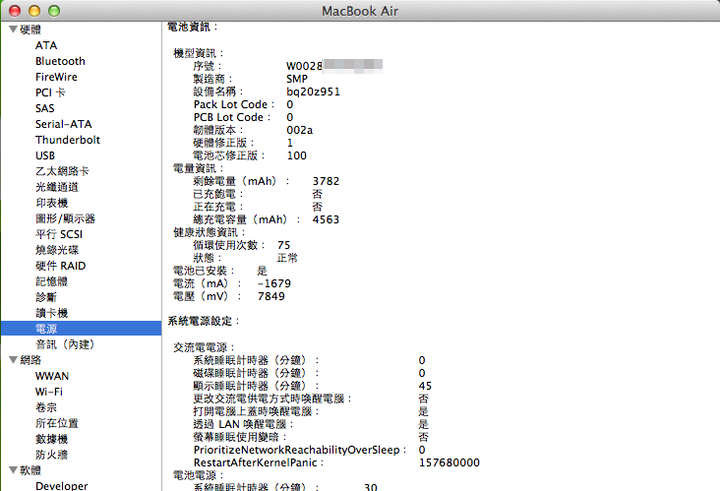
Task: Select 讀卡機 card reader entry
Action: pyautogui.click(x=52, y=313)
